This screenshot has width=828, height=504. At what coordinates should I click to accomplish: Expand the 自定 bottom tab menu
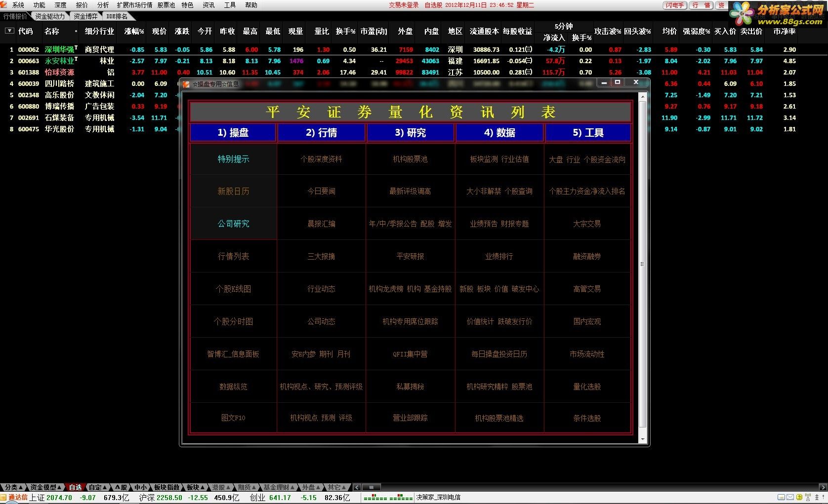coord(98,487)
